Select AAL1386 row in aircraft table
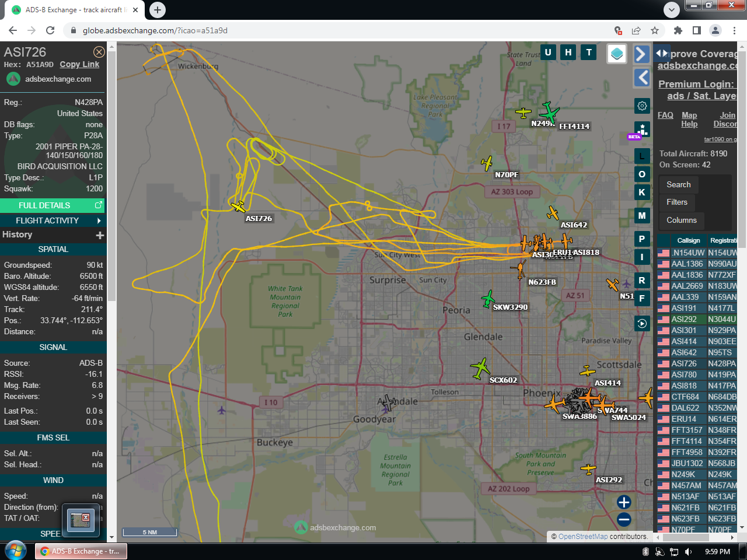Image resolution: width=747 pixels, height=560 pixels. (697, 264)
